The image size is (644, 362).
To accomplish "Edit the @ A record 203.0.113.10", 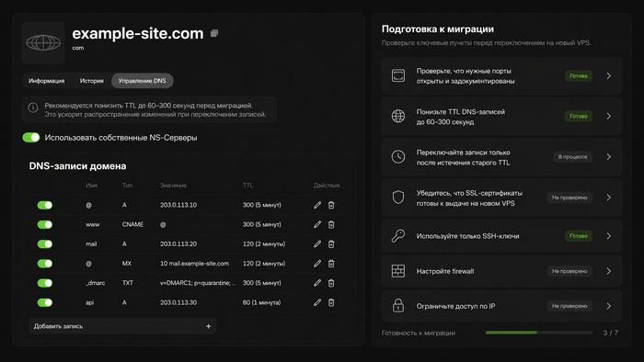I will click(317, 205).
